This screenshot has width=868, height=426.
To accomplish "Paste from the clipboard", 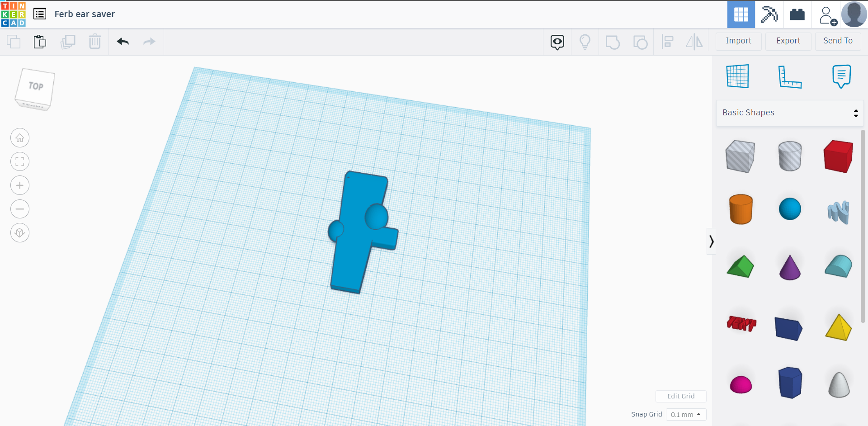I will [40, 42].
